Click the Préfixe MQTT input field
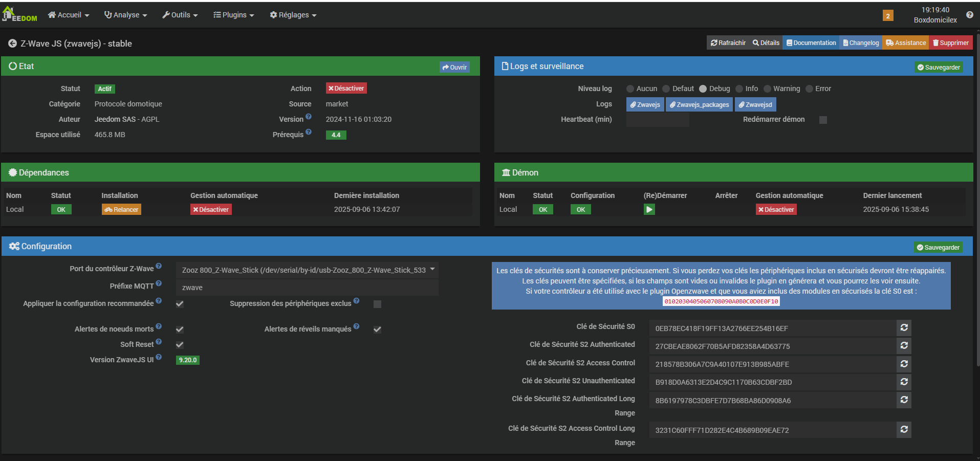The width and height of the screenshot is (980, 461). (x=307, y=288)
